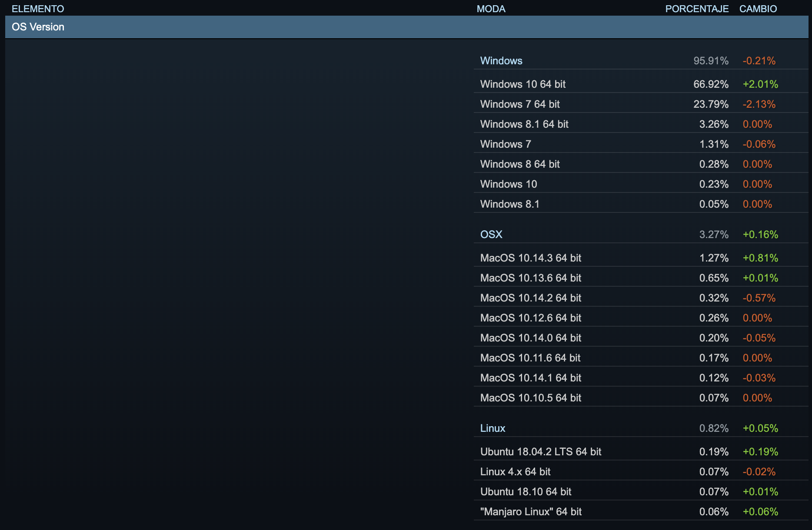
Task: Click the +0.19% change value
Action: coord(760,452)
